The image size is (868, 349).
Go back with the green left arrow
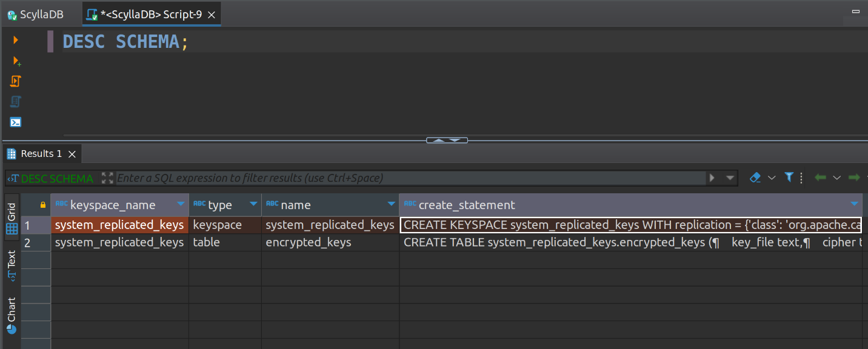point(820,178)
